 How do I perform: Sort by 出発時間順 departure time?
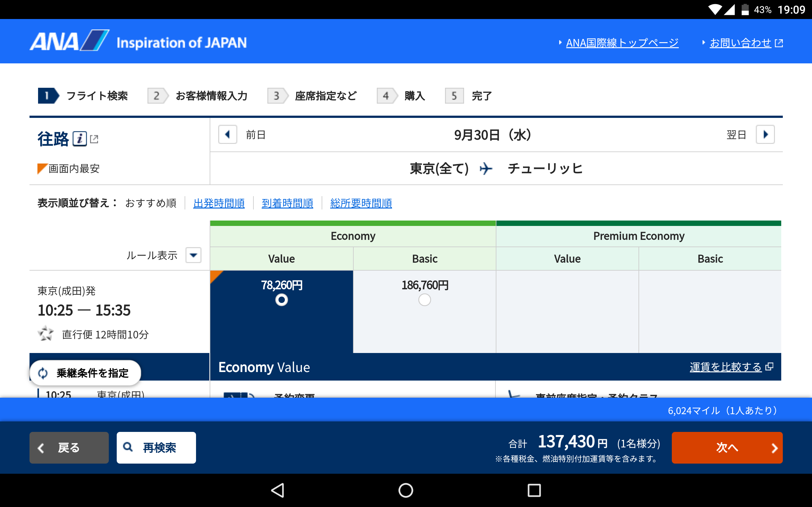[219, 203]
